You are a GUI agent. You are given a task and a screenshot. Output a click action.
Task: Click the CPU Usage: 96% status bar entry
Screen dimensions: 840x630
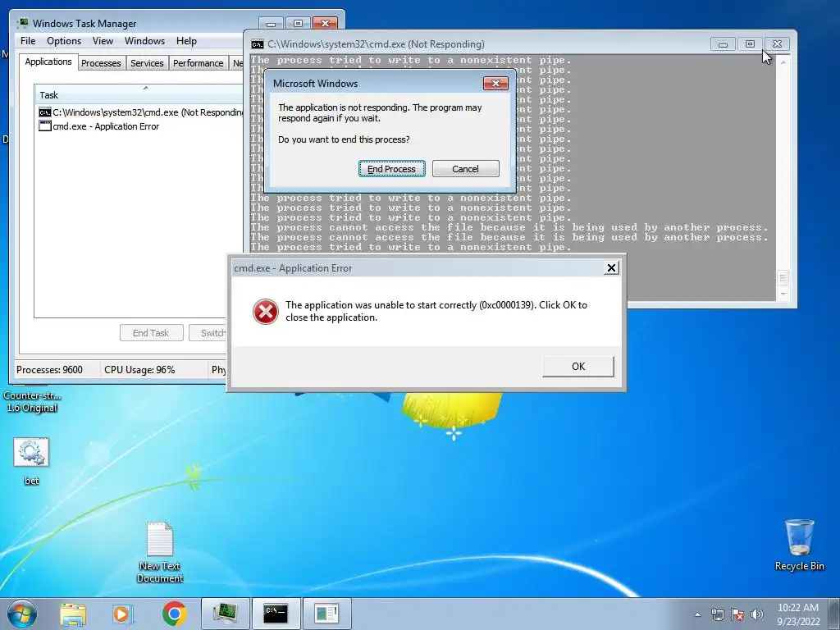click(x=139, y=370)
